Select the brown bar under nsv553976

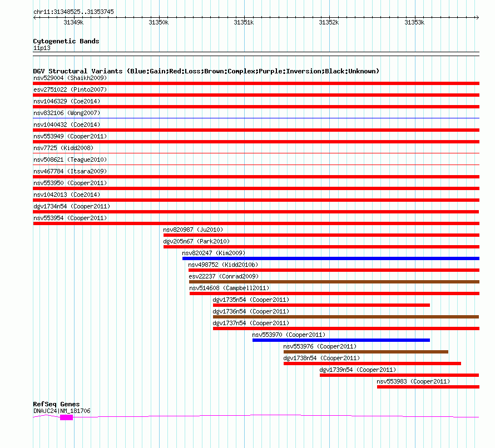(366, 352)
